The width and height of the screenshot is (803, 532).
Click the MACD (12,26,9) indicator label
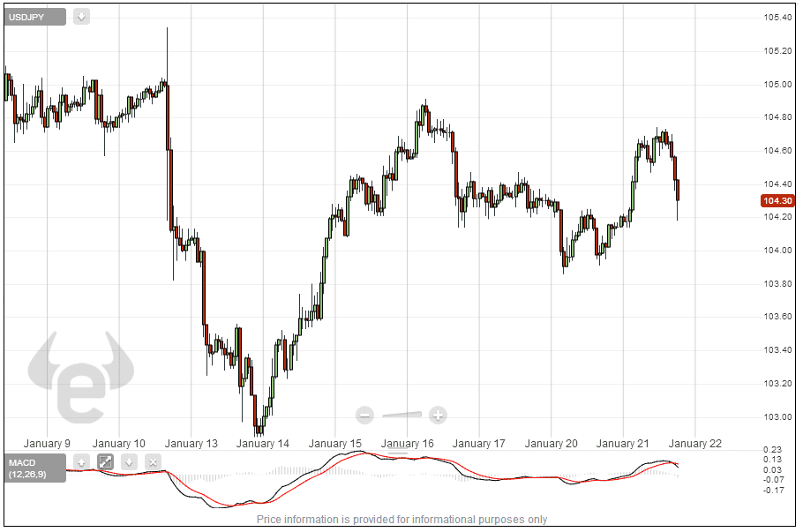click(34, 468)
